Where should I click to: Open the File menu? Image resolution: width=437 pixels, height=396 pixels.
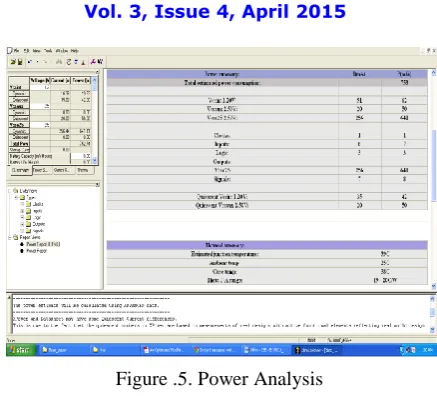(x=16, y=51)
